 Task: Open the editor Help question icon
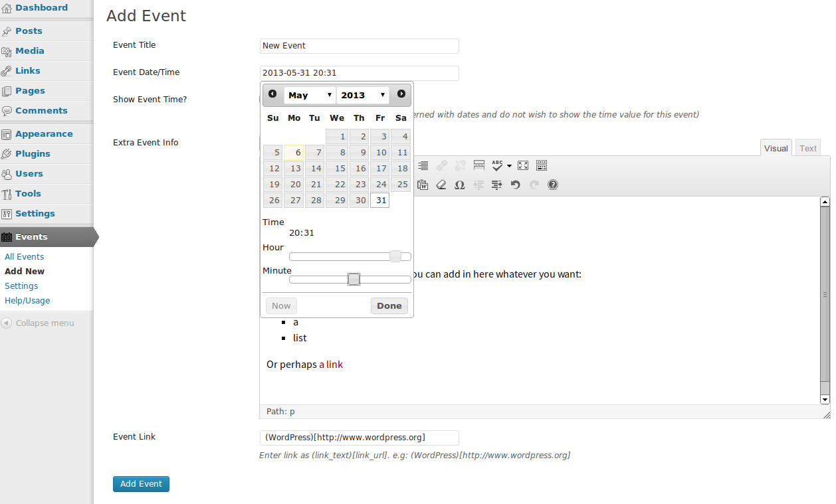click(x=552, y=185)
